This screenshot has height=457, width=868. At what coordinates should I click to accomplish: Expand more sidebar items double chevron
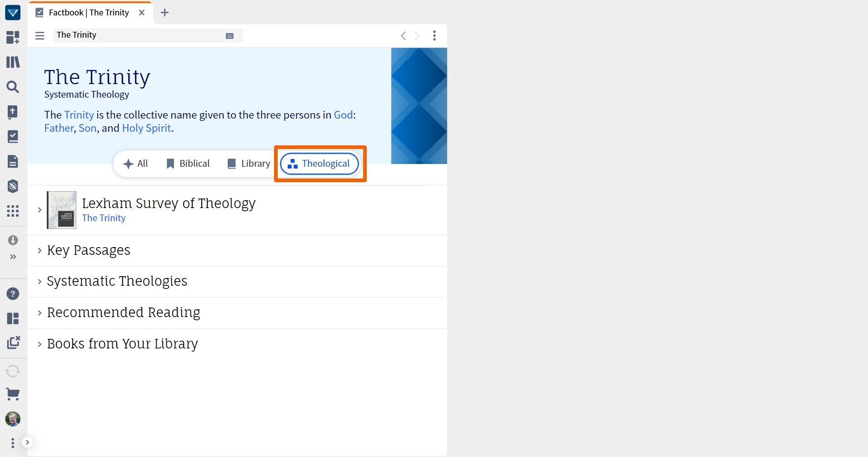[13, 257]
